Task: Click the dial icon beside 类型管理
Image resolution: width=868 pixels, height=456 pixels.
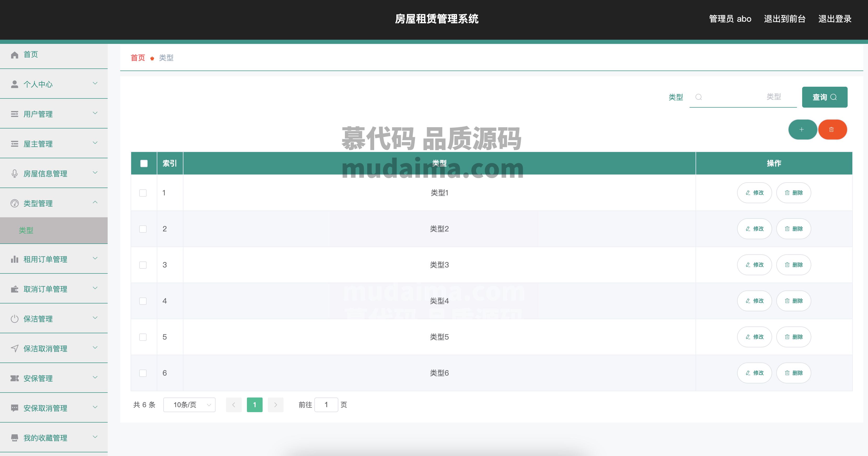Action: [x=14, y=203]
